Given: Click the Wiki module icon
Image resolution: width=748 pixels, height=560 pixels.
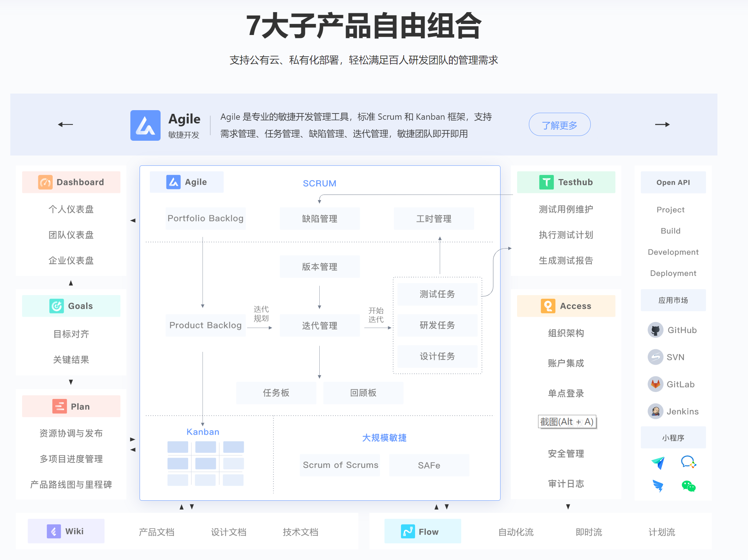Looking at the screenshot, I should [x=54, y=531].
